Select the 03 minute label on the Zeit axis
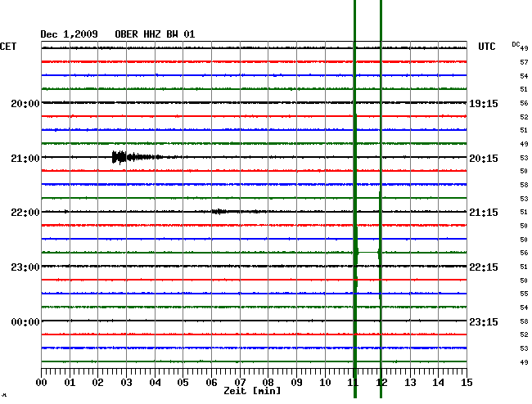The image size is (532, 404). click(126, 383)
